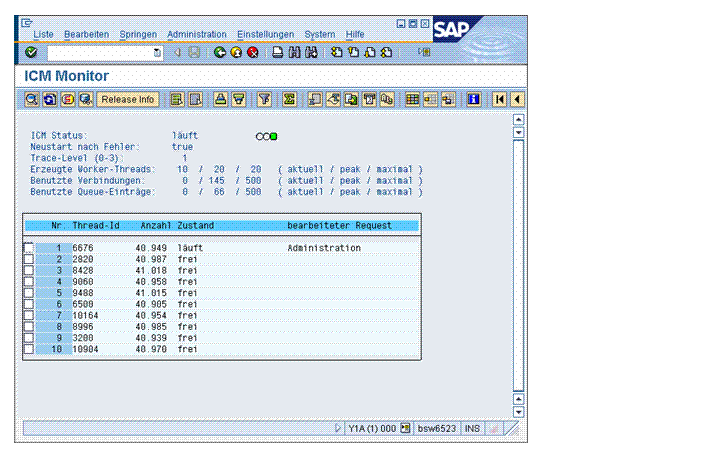The image size is (720, 455).
Task: Click the Sum sigma icon
Action: point(289,99)
